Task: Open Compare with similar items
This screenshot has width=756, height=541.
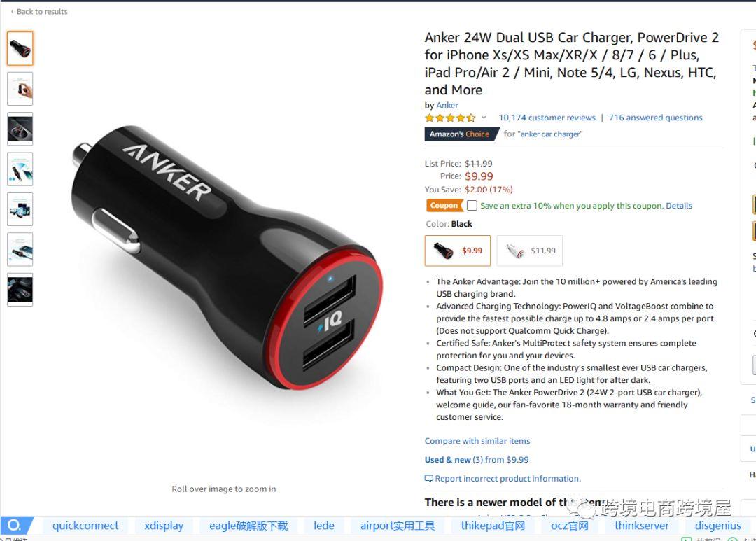Action: click(477, 441)
